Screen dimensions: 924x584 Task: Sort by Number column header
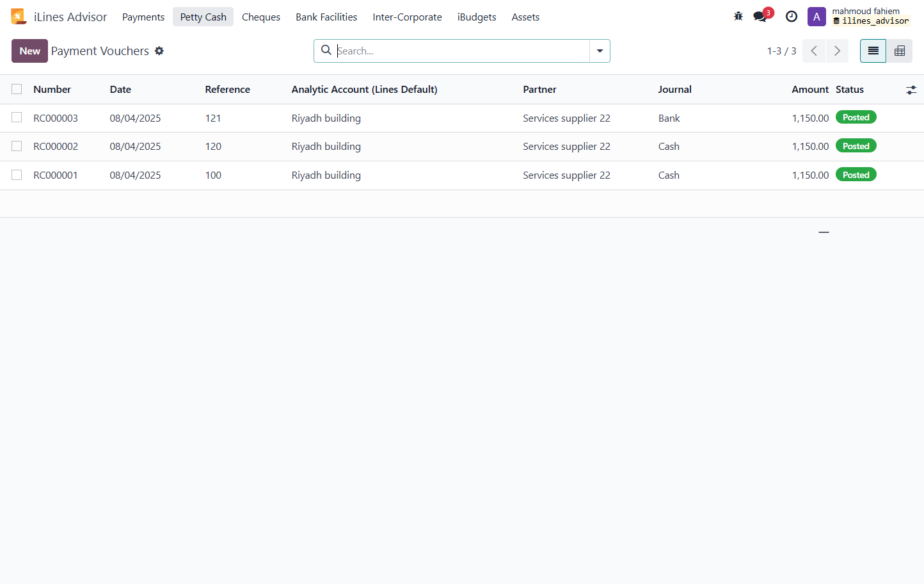(x=52, y=90)
